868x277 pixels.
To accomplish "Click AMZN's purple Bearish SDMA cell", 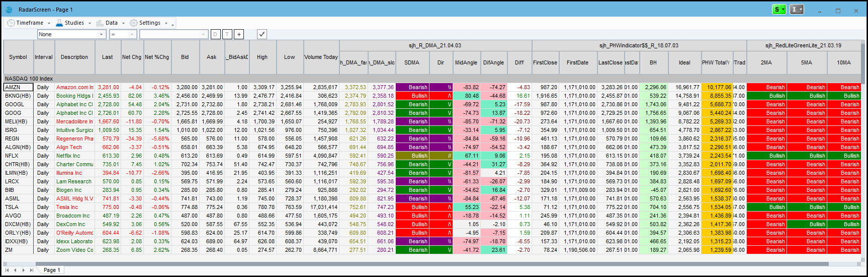I will (412, 87).
